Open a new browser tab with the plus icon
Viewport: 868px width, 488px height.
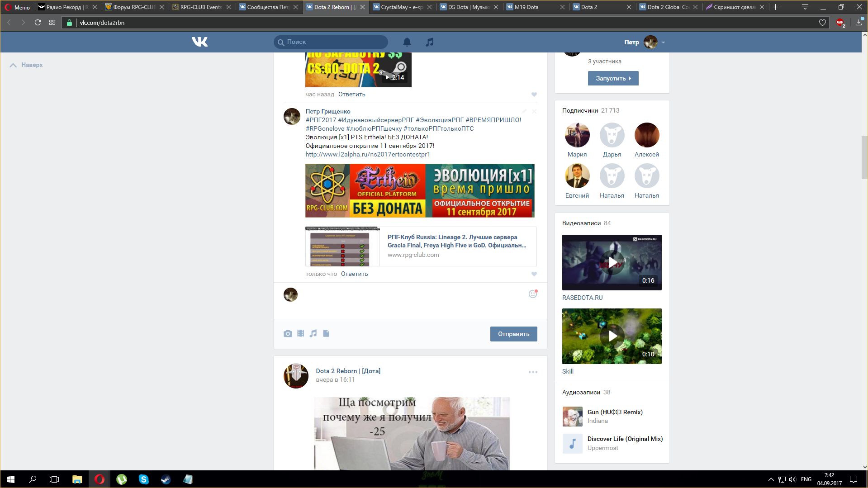(775, 7)
